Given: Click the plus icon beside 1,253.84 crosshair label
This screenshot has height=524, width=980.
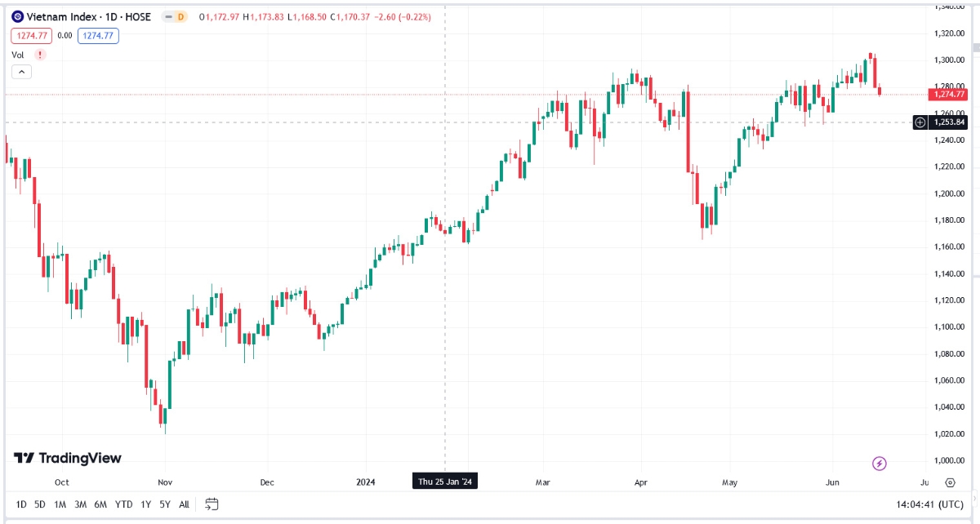Looking at the screenshot, I should [x=920, y=122].
